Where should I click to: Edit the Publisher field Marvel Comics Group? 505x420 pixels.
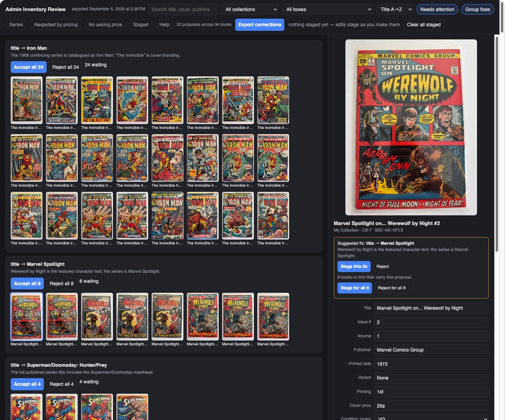coord(431,350)
